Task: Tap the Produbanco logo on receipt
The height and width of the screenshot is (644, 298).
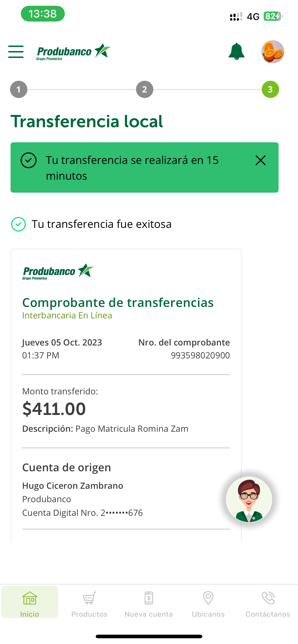Action: (58, 271)
